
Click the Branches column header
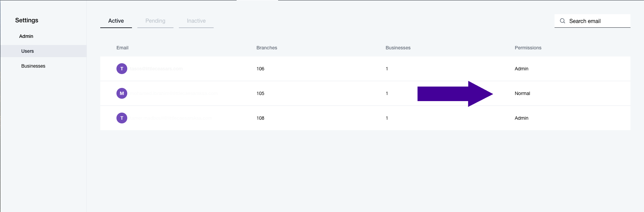[x=266, y=48]
